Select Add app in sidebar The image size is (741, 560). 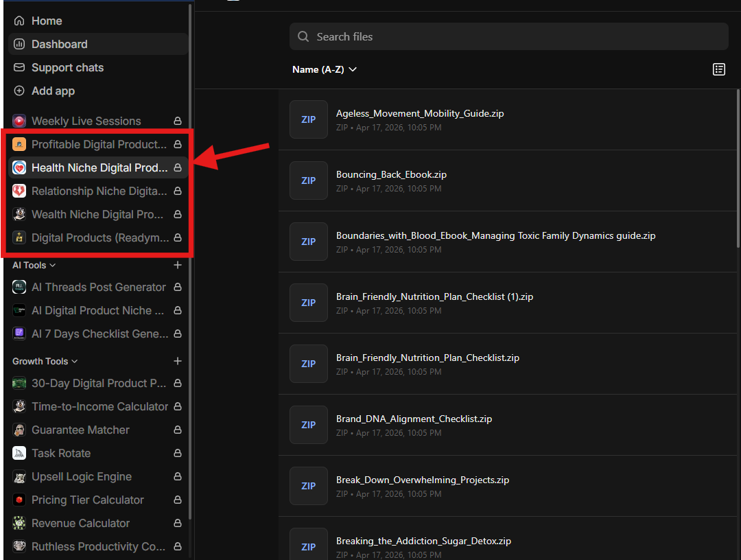pyautogui.click(x=98, y=91)
